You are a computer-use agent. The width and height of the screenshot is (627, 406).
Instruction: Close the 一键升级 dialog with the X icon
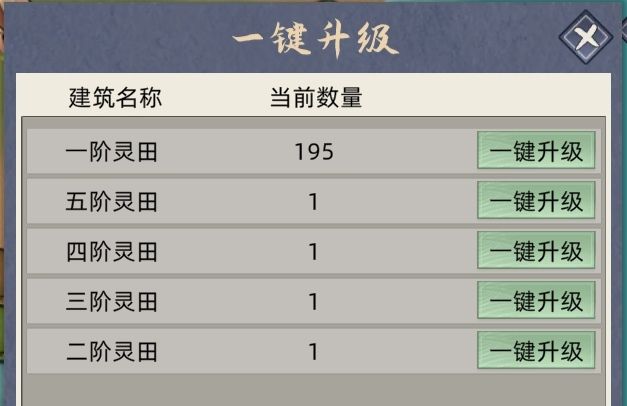(x=586, y=40)
